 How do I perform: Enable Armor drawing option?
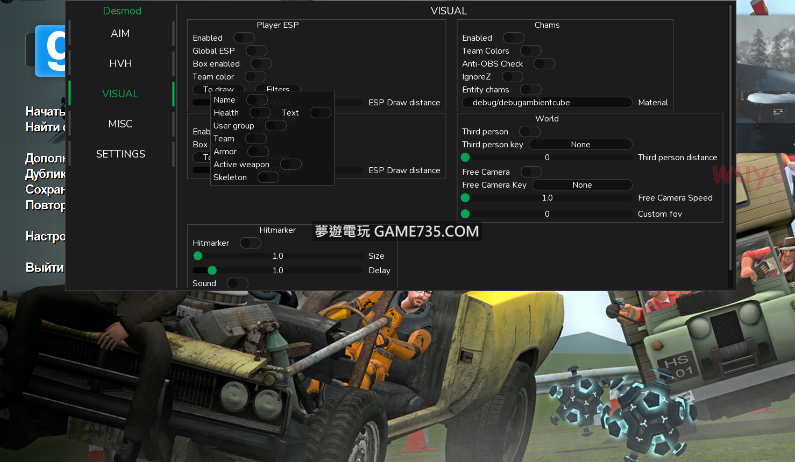tap(258, 151)
